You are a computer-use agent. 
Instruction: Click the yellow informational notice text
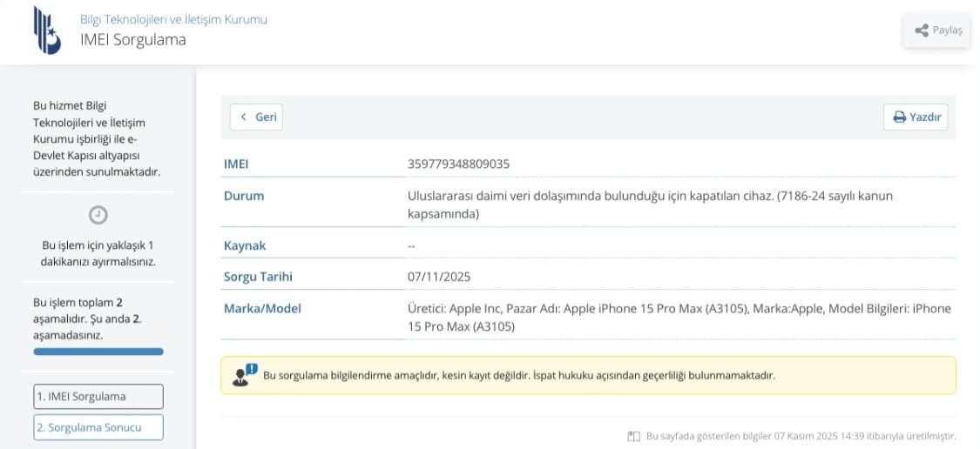(x=518, y=376)
